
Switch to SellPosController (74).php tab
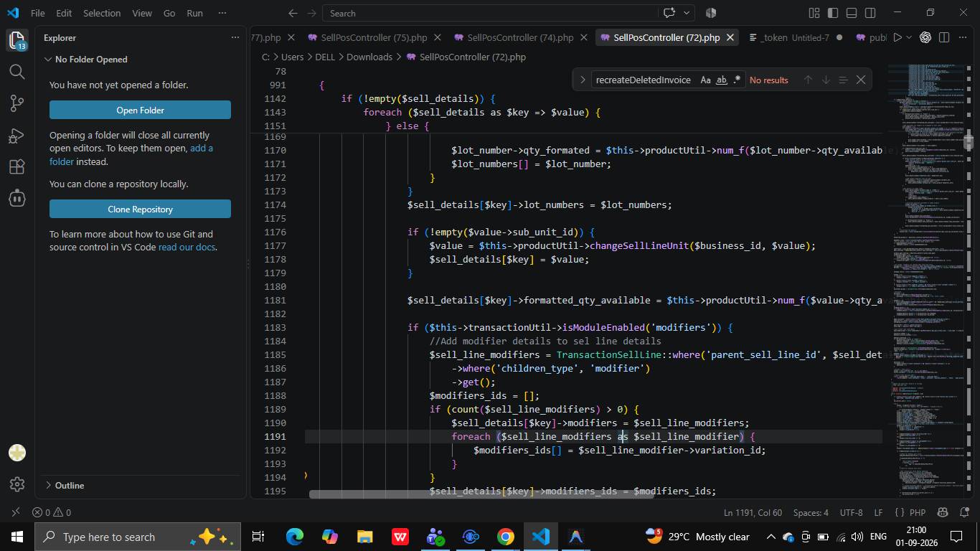519,37
